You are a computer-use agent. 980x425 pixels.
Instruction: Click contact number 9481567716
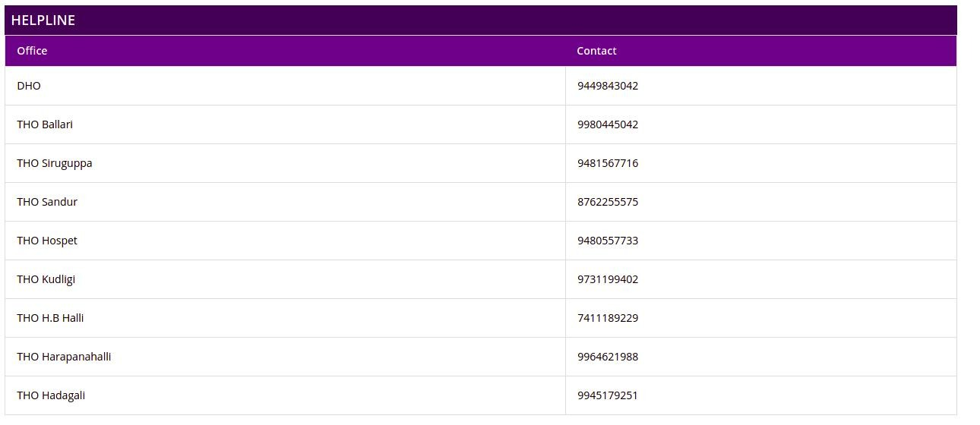pyautogui.click(x=608, y=163)
